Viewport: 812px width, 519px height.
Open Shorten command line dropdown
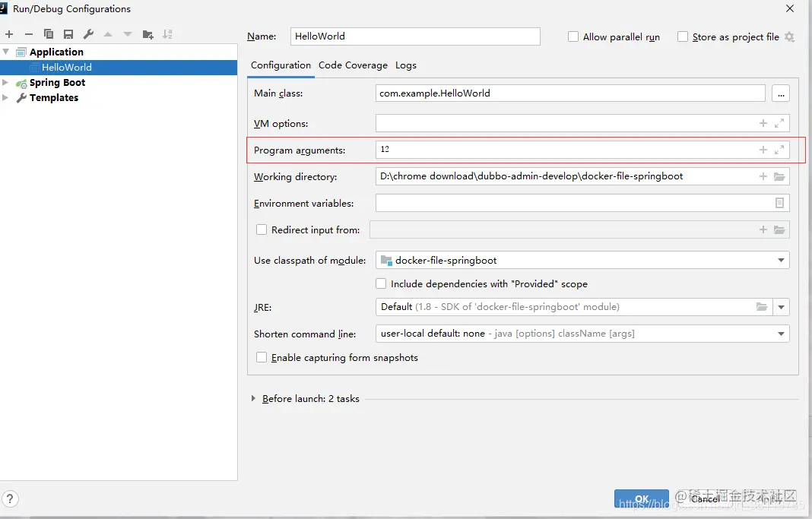pos(781,334)
